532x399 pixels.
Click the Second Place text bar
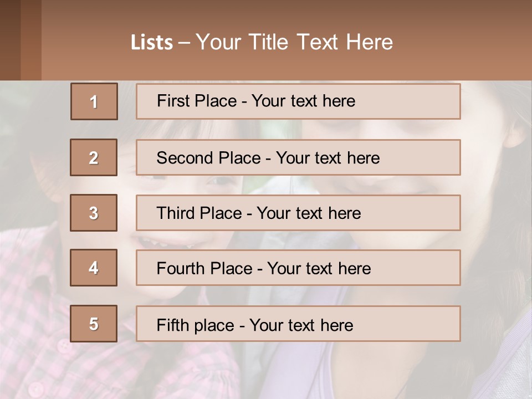tap(298, 157)
